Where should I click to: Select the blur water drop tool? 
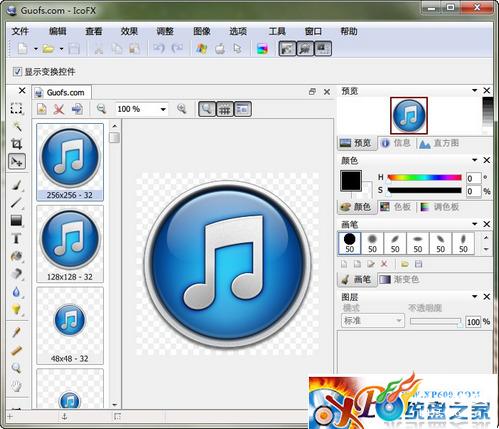tap(16, 292)
